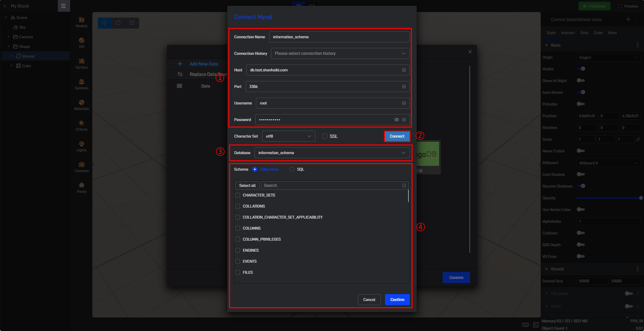Check the ENGINES table
The height and width of the screenshot is (331, 644).
(238, 250)
